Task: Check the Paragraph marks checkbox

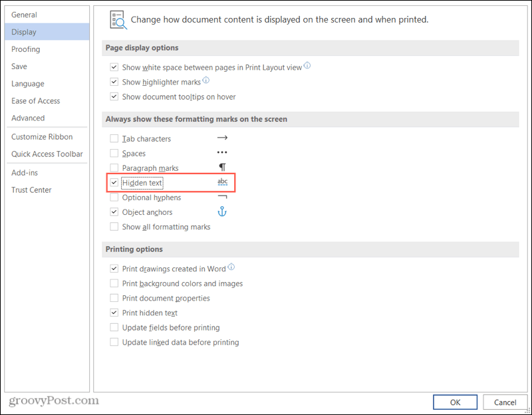Action: (x=114, y=168)
